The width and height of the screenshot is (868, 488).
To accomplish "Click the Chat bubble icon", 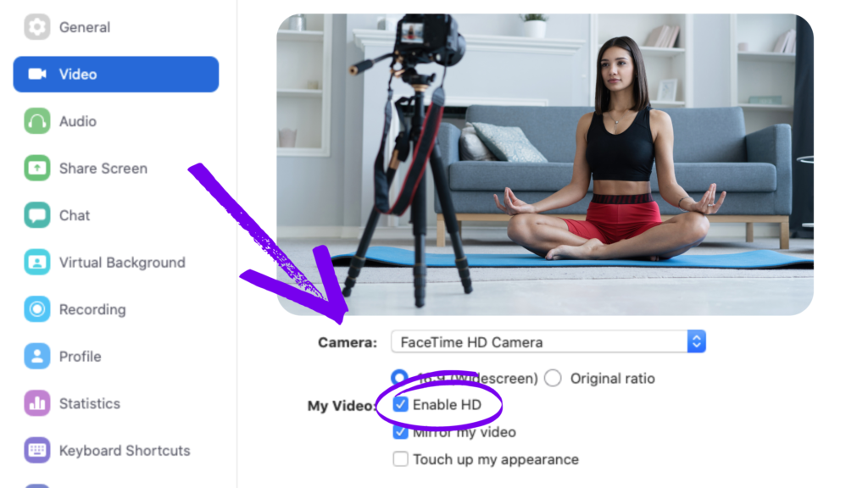I will (37, 214).
